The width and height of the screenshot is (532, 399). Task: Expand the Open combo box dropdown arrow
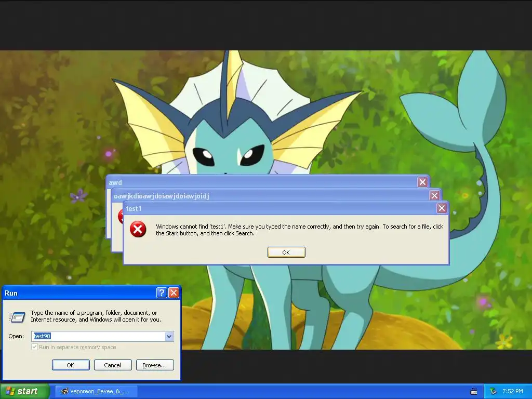169,336
